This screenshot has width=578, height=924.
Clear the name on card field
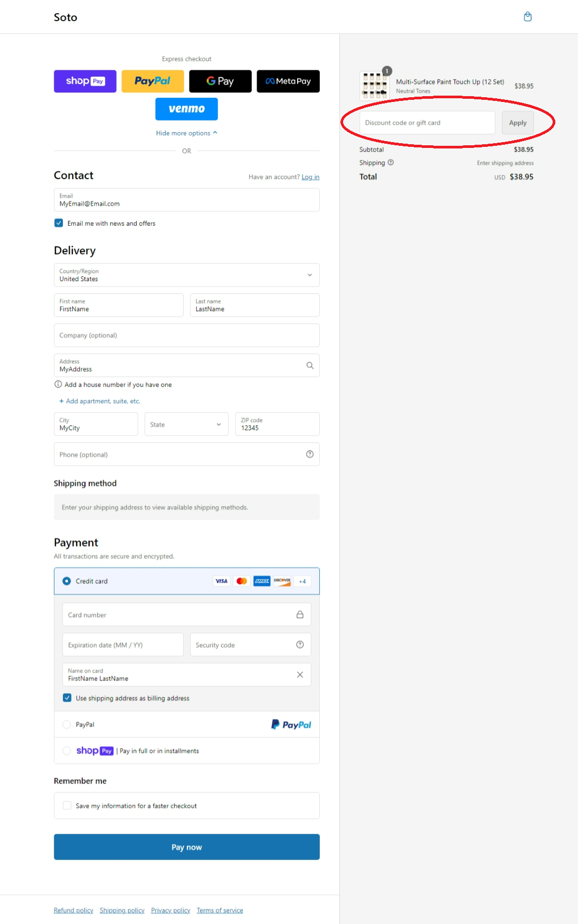pos(300,675)
